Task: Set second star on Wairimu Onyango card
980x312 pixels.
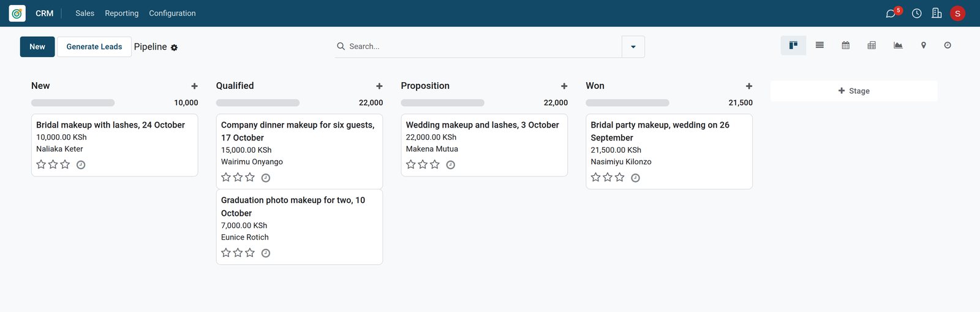Action: 238,177
